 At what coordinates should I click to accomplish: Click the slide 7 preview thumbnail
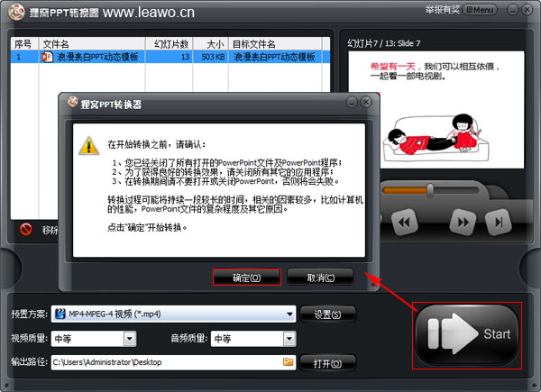coord(436,110)
